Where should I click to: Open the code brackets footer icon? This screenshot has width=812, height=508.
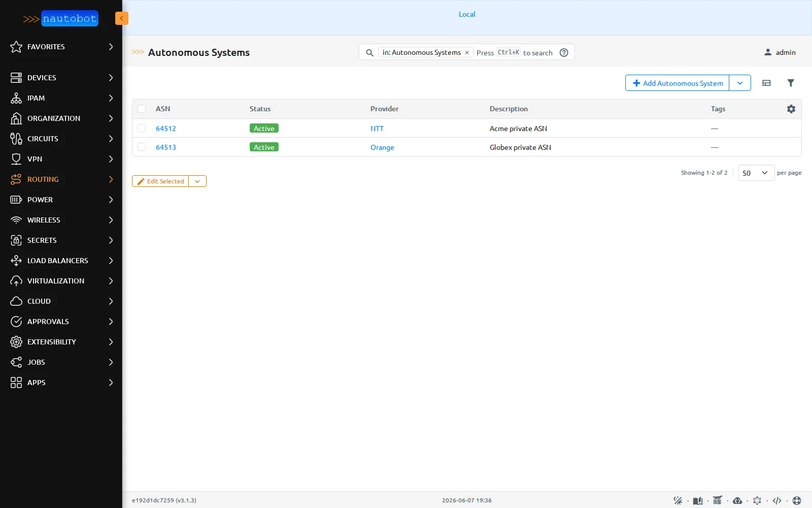[x=777, y=500]
